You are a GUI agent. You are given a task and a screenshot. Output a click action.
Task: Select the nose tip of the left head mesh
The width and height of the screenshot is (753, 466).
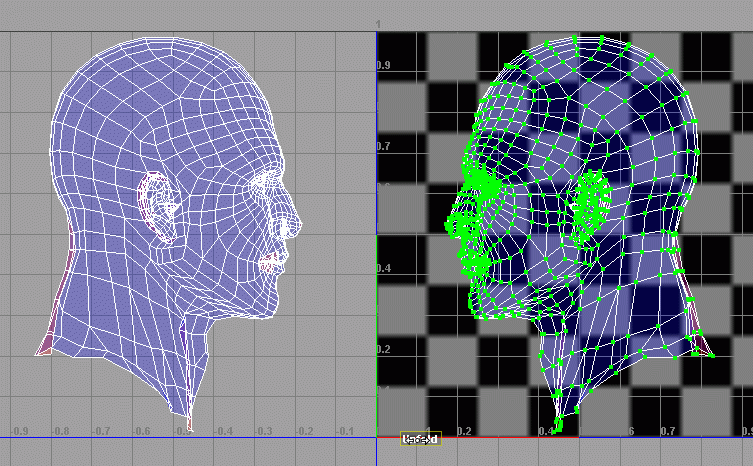(296, 221)
